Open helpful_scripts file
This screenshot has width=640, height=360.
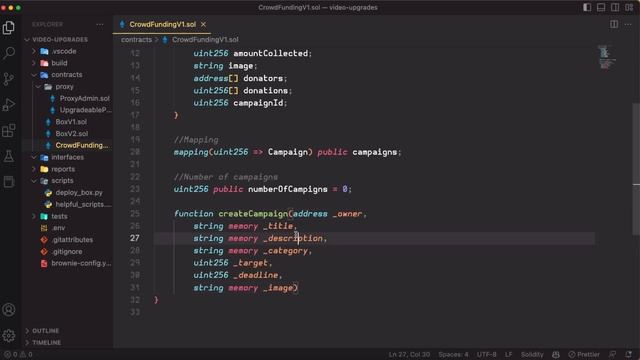(x=83, y=204)
